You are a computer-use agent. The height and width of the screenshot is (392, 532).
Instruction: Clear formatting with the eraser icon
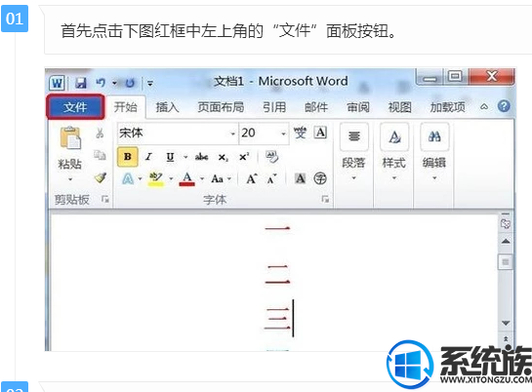click(272, 157)
